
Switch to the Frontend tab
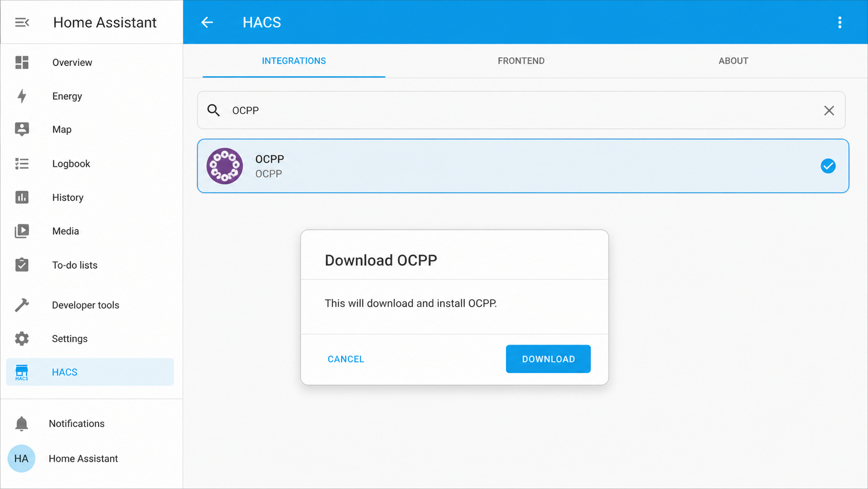click(x=521, y=61)
